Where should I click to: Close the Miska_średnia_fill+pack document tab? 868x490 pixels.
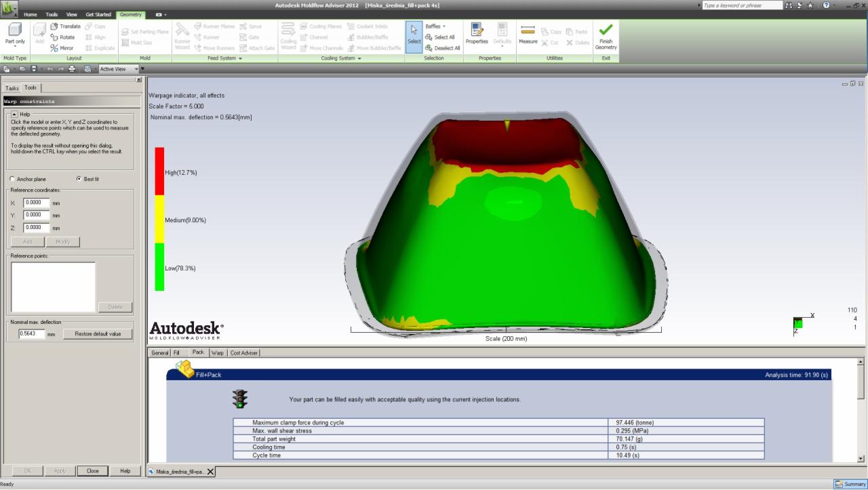210,472
